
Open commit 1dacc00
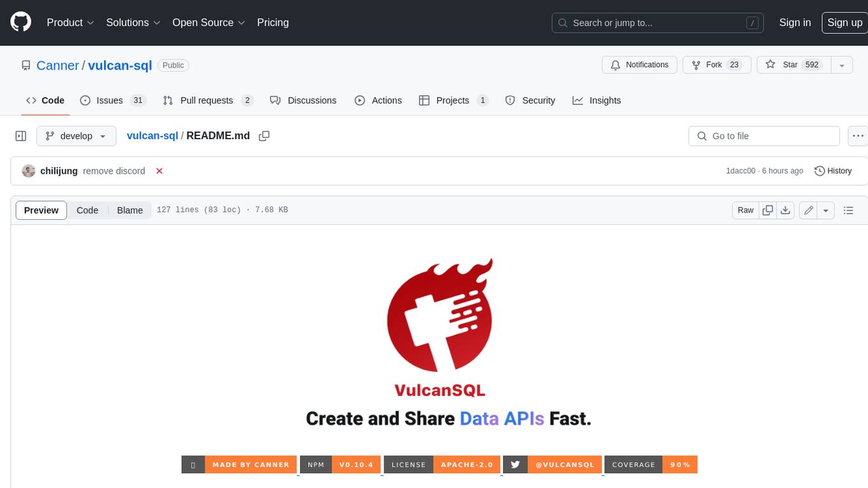[740, 171]
